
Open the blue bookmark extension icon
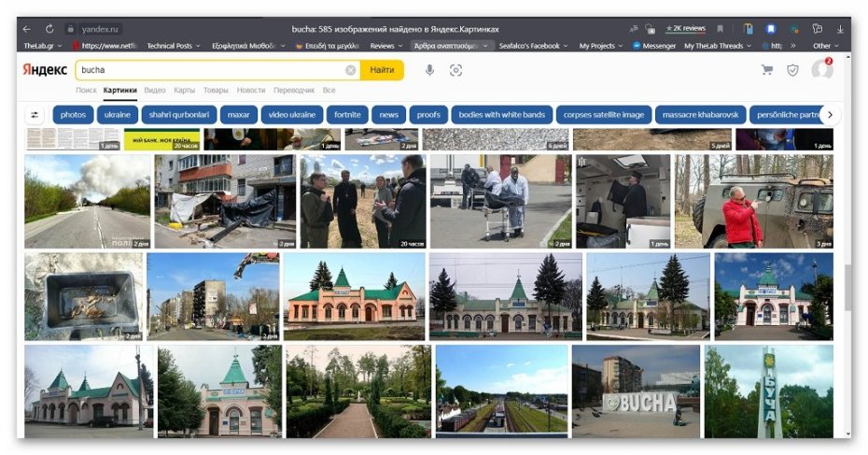pos(771,29)
